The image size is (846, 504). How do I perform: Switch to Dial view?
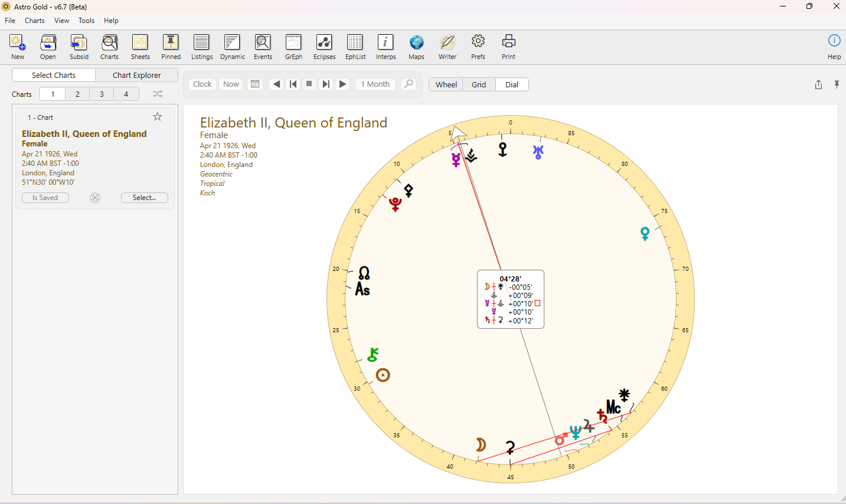[512, 84]
